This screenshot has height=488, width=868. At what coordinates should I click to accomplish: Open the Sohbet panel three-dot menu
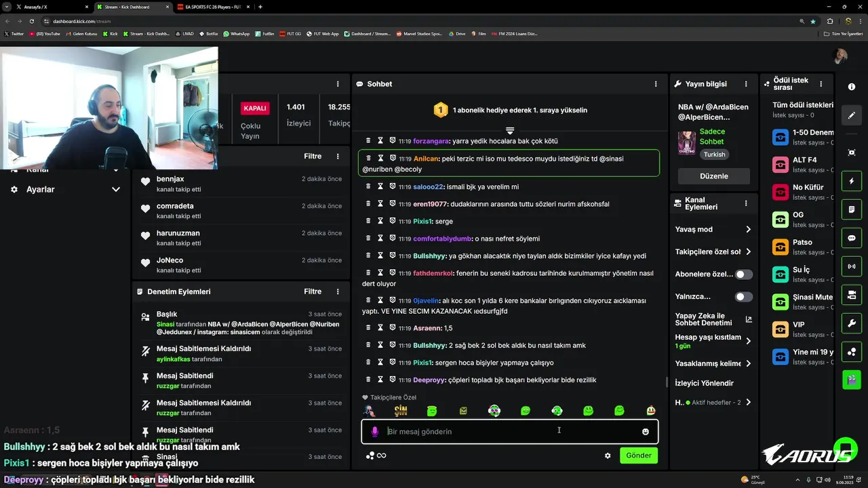pos(656,84)
